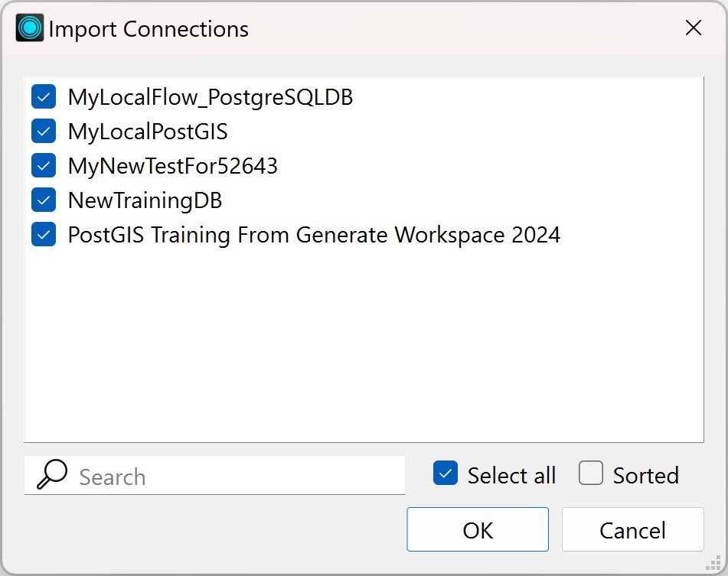Click the resize grip in dialog corner
The image size is (728, 576).
(x=713, y=563)
